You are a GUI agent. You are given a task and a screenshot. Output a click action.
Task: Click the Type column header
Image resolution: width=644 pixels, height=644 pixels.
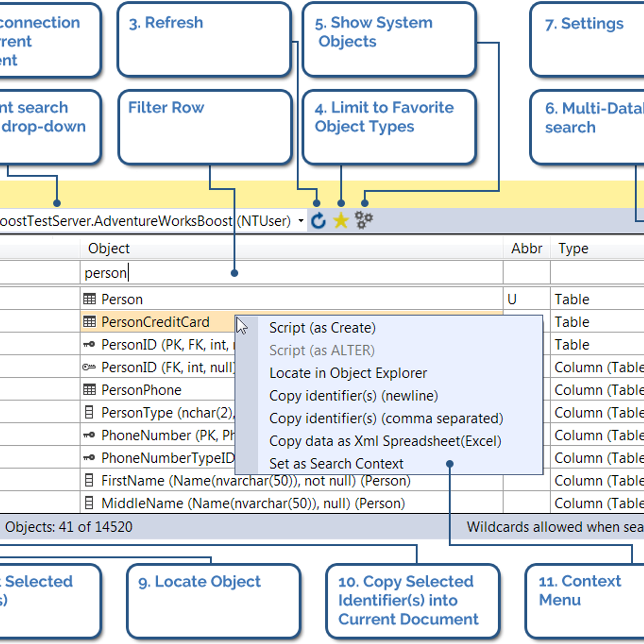click(x=597, y=248)
